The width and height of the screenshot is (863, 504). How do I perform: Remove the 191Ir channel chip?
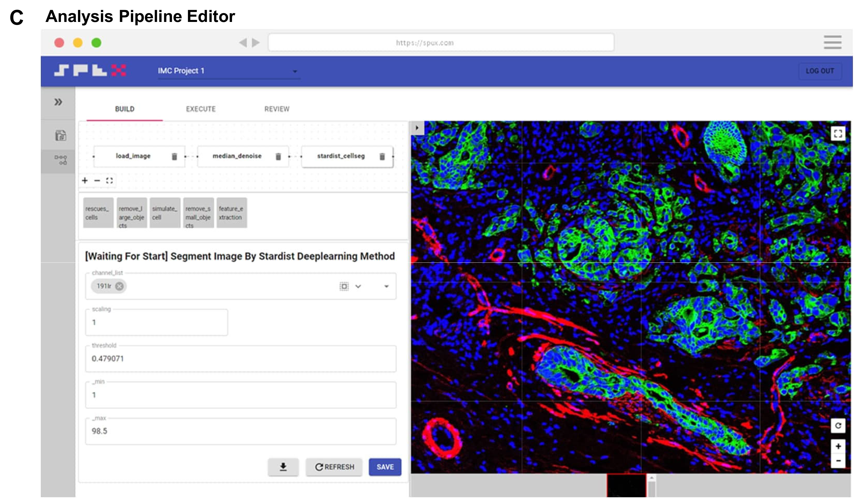(119, 286)
